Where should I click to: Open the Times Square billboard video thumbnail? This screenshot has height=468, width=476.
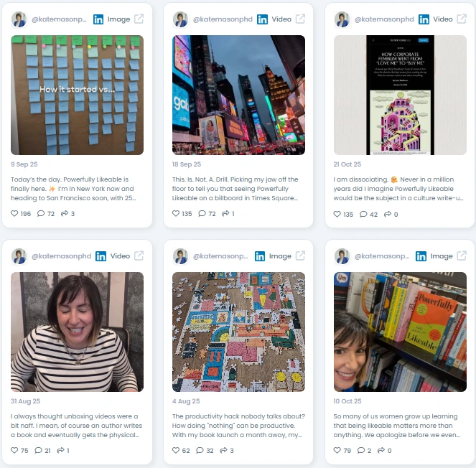(238, 95)
